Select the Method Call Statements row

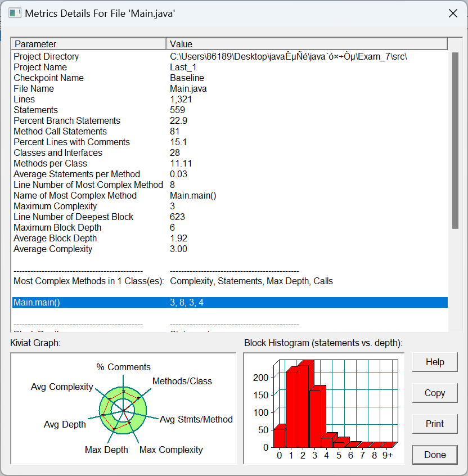click(x=229, y=131)
